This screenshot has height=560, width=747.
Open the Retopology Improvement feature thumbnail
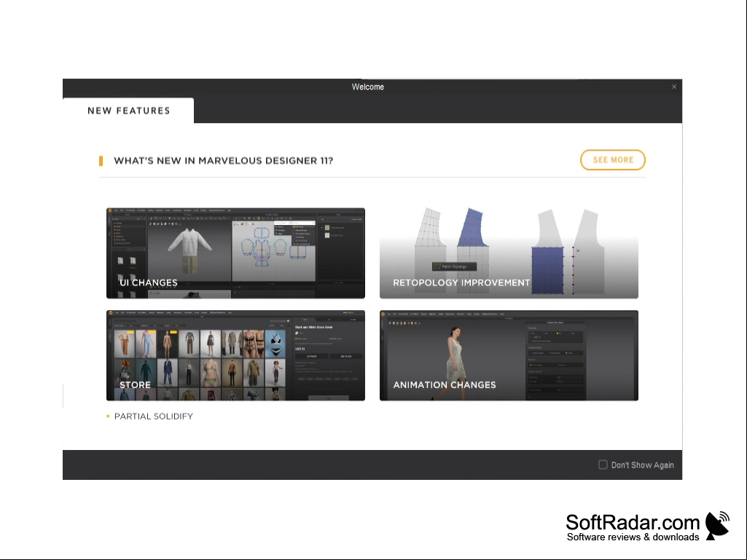click(509, 253)
